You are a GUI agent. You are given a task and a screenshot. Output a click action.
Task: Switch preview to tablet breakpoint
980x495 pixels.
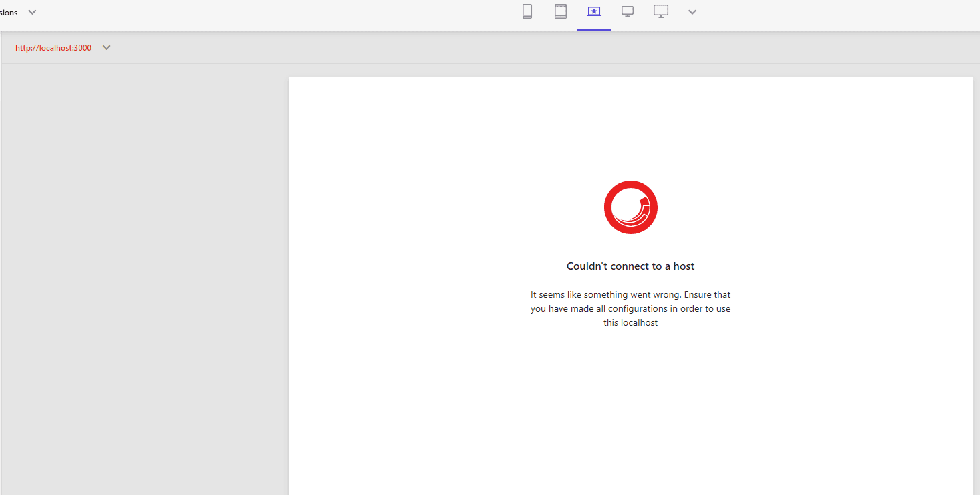[x=561, y=11]
